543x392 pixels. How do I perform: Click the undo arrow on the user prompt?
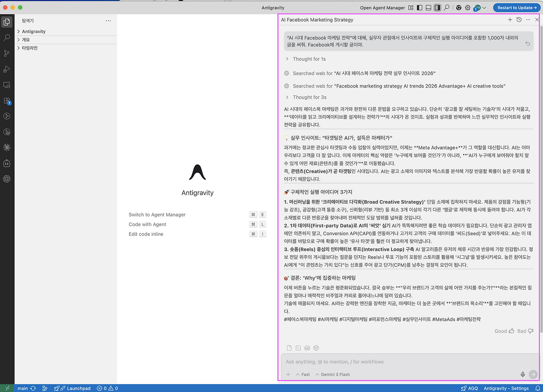tap(527, 44)
